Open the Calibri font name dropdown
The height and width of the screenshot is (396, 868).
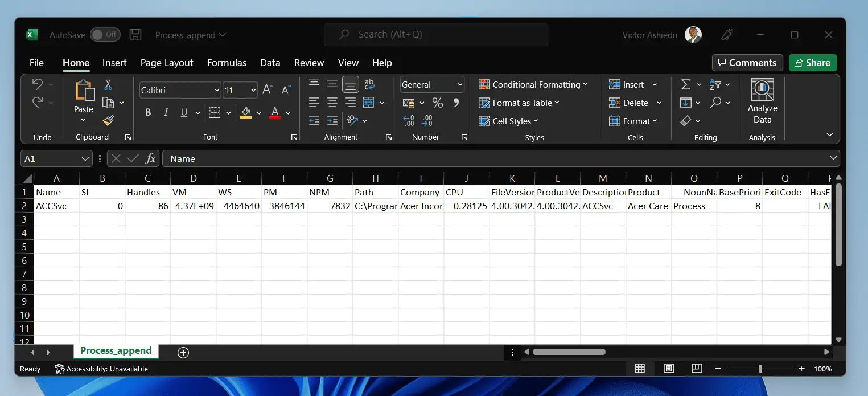tap(217, 90)
